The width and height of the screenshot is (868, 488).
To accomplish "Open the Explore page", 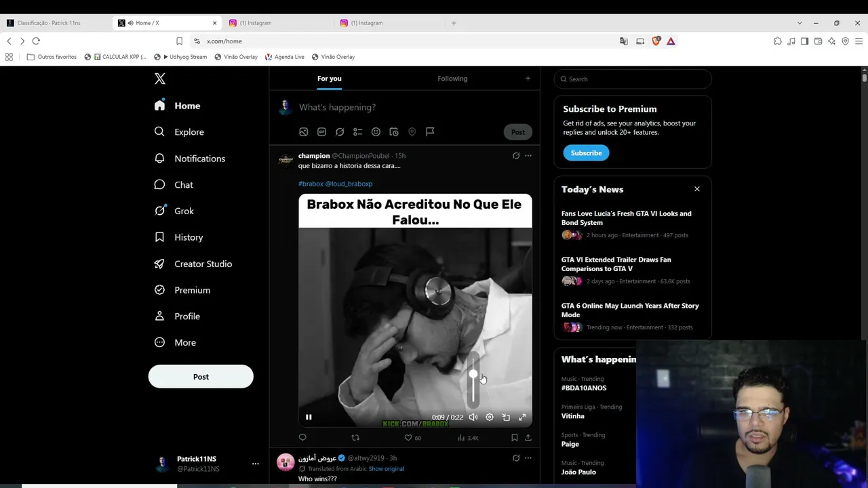I will (x=178, y=132).
